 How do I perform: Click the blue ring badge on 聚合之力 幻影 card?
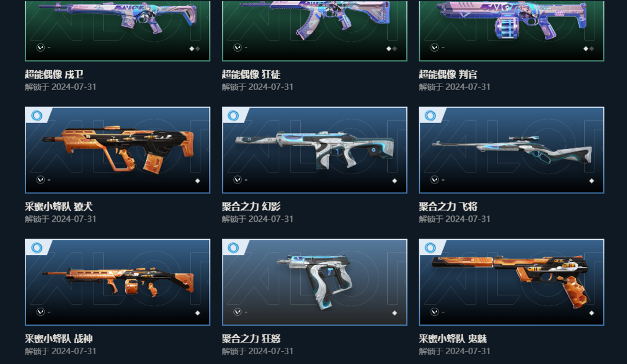click(233, 116)
